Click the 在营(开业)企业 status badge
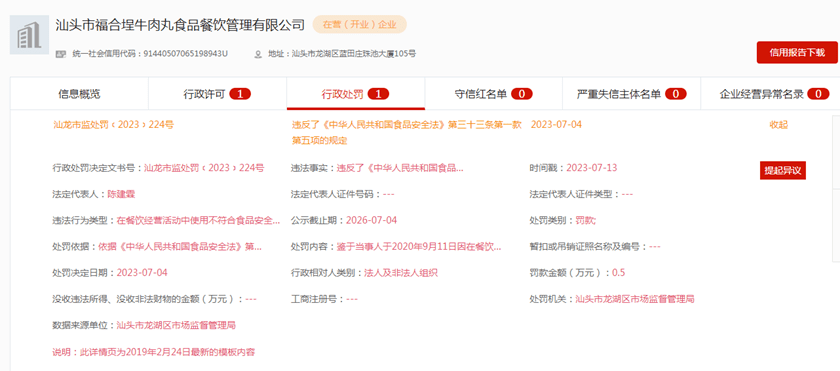This screenshot has width=840, height=371. tap(359, 25)
